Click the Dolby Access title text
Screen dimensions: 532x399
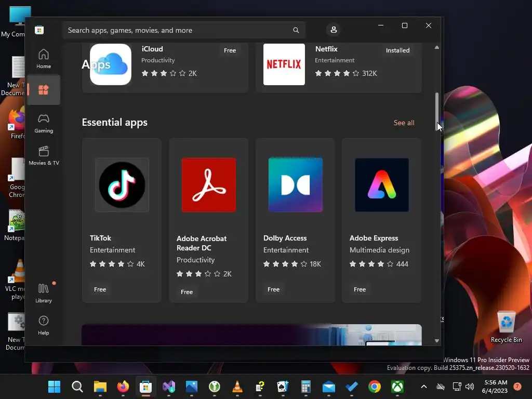(285, 238)
